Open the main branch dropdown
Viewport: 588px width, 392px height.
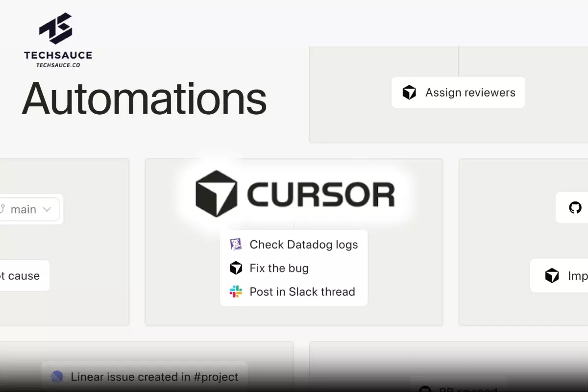click(x=29, y=209)
